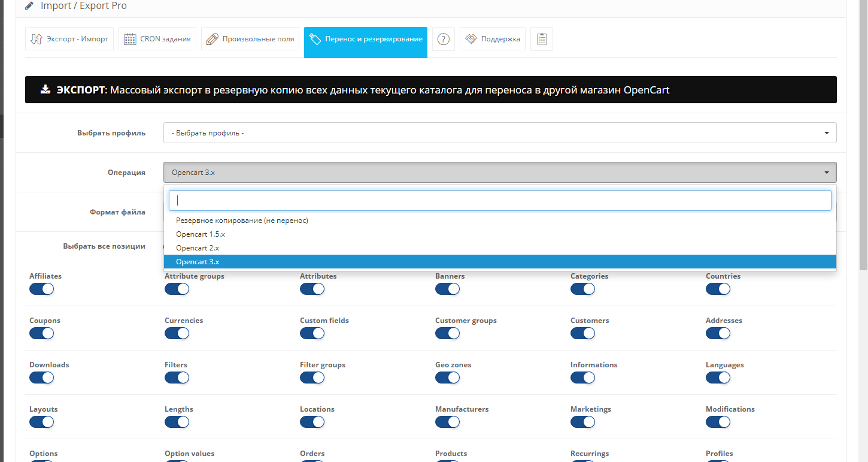Click the Операция dropdown arrow

coord(827,173)
